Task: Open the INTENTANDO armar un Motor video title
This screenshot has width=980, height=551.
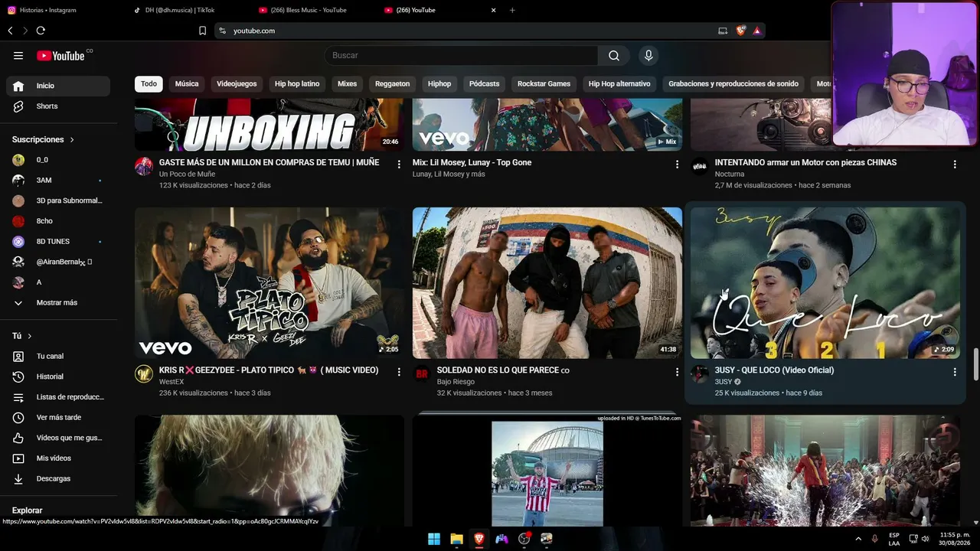Action: click(805, 162)
